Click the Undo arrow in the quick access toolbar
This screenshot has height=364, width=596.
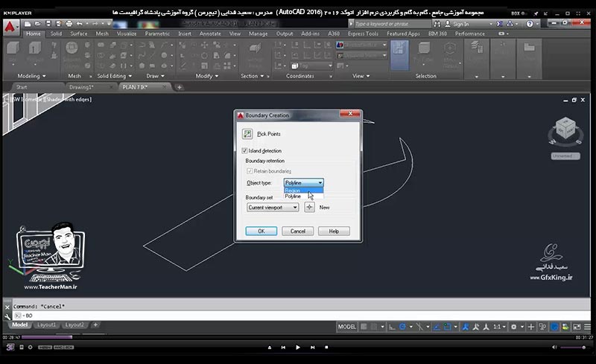[80, 24]
